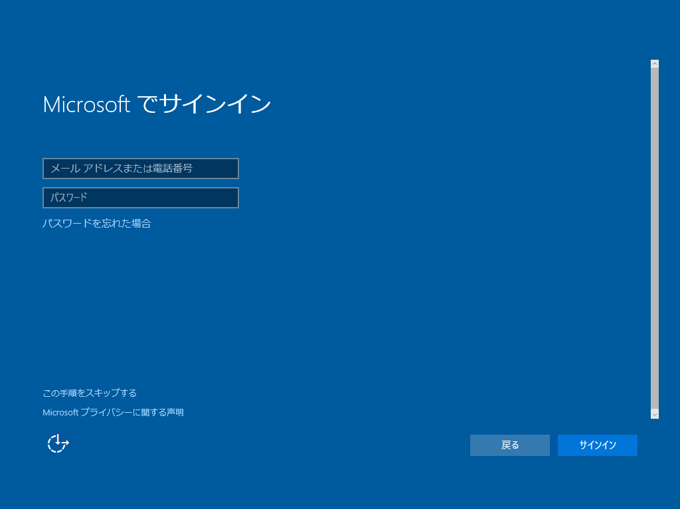
Task: Open the パスワードを忘れた場合 link
Action: click(x=97, y=223)
